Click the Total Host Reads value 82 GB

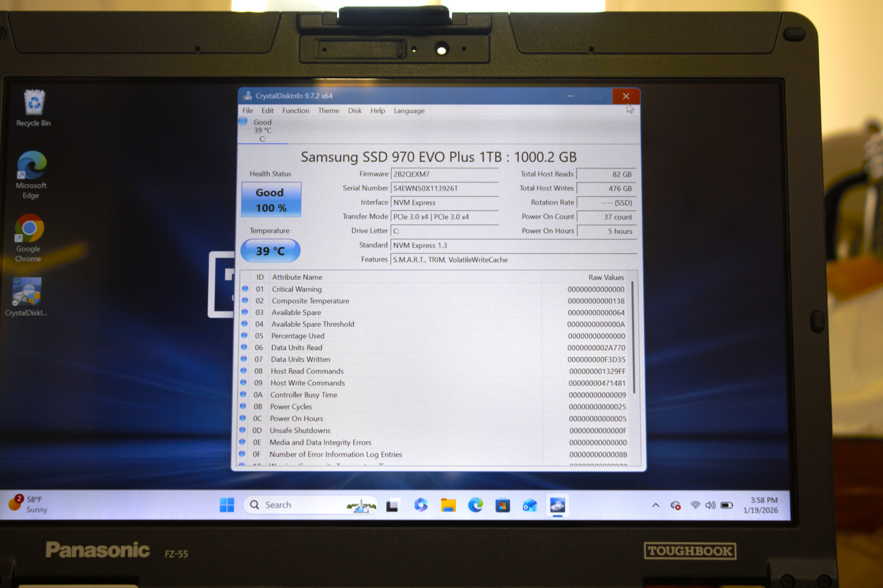[x=606, y=174]
